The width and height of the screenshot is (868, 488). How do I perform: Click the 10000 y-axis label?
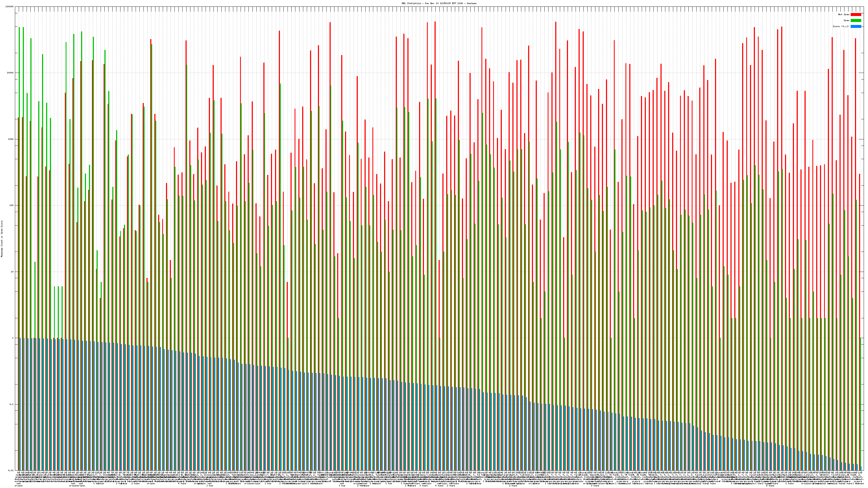[x=11, y=73]
